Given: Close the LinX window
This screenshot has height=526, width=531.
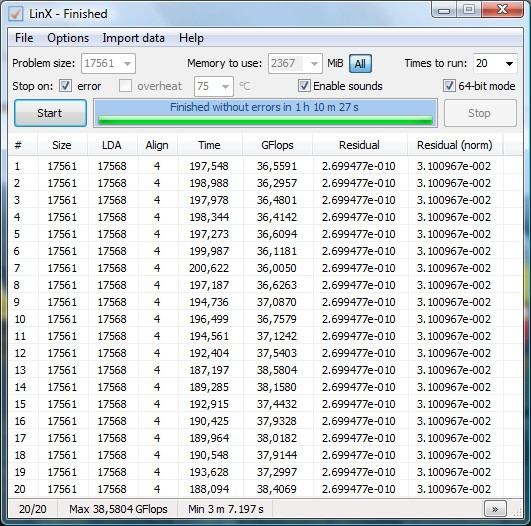Looking at the screenshot, I should click(x=503, y=10).
